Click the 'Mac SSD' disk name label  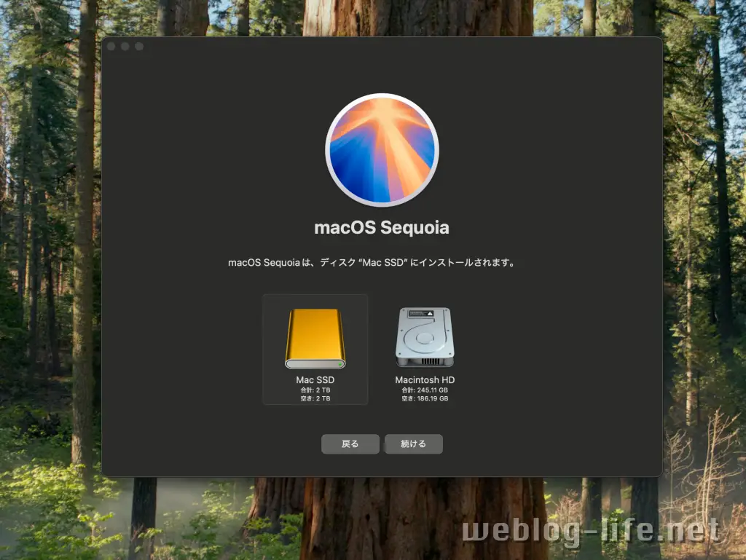(x=315, y=380)
